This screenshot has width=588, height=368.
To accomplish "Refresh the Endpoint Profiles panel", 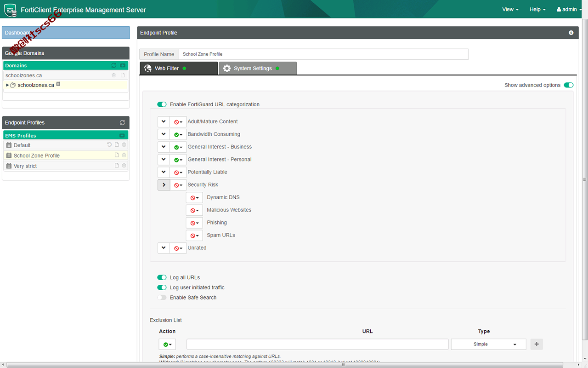I will 122,122.
